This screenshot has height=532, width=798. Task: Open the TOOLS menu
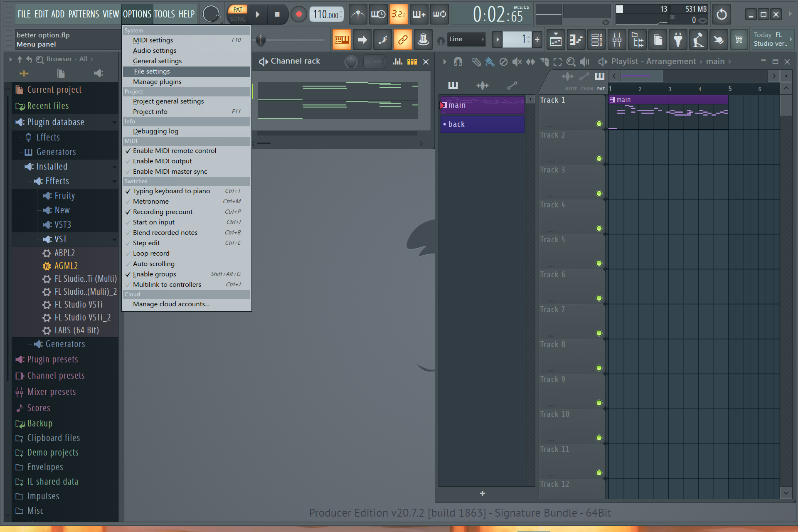coord(165,15)
